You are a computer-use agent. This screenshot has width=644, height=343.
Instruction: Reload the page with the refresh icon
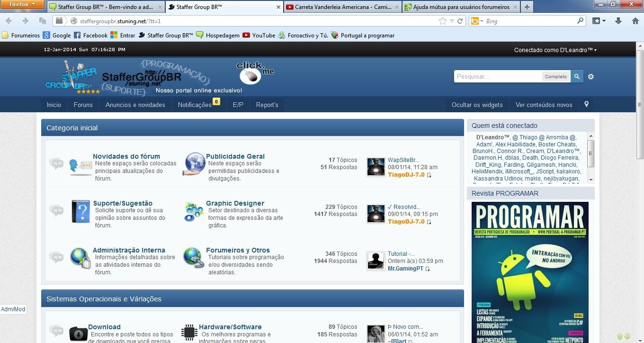click(460, 21)
